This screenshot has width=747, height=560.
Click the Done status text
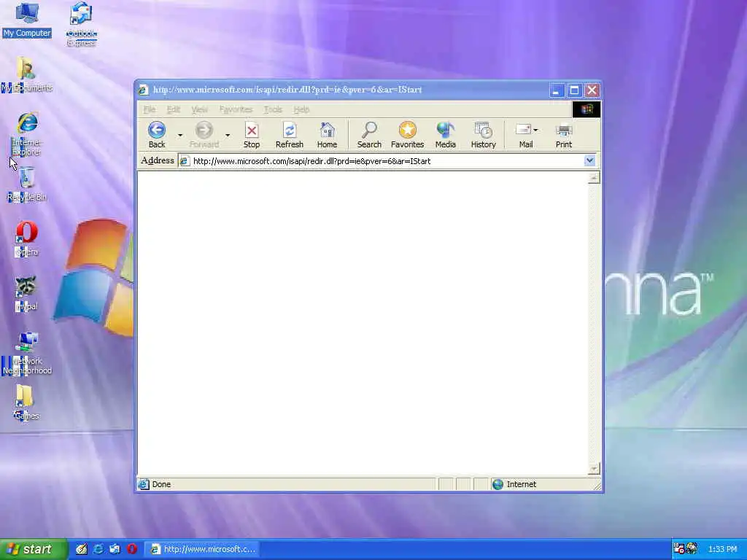click(161, 484)
